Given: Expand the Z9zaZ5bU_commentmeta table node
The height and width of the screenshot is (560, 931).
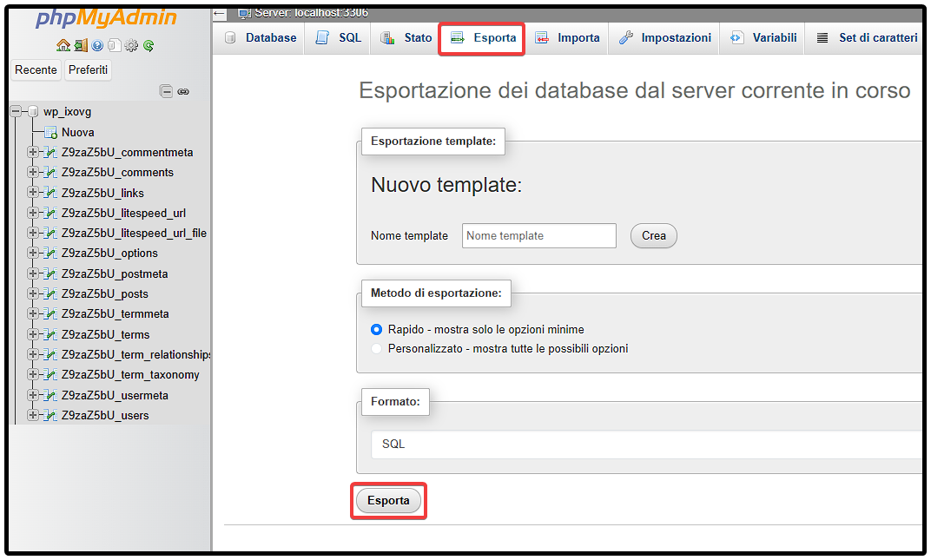Looking at the screenshot, I should 33,152.
